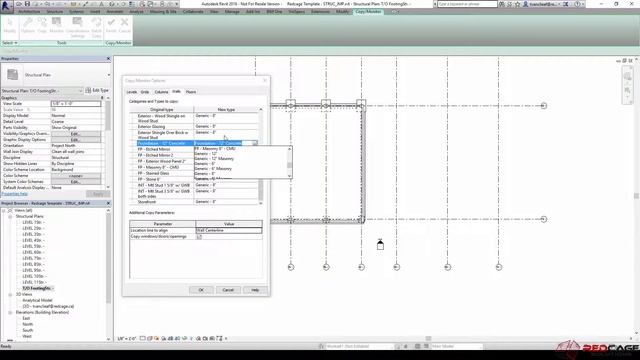640x360 pixels.
Task: Open the South elevation view
Action: point(27,330)
